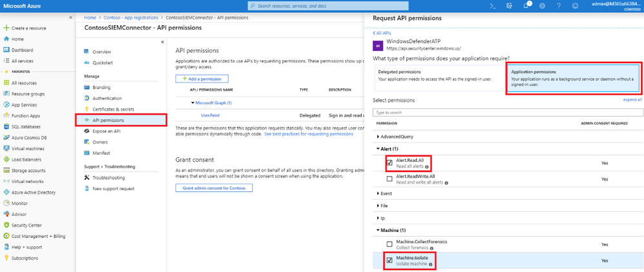This screenshot has height=272, width=644.
Task: Click the Virtual machines icon
Action: (x=6, y=149)
